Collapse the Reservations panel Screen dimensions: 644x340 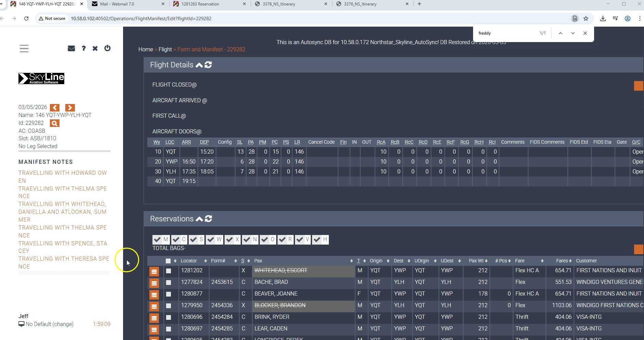(x=199, y=219)
